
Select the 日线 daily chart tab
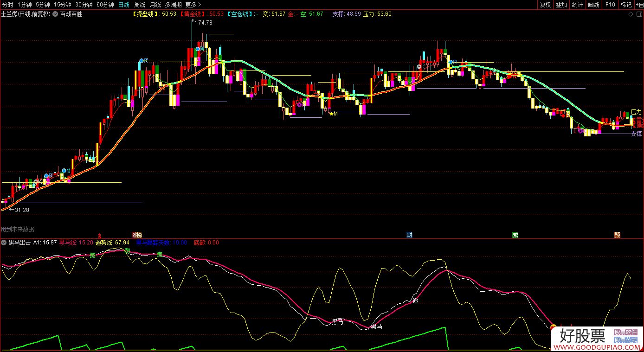point(124,5)
